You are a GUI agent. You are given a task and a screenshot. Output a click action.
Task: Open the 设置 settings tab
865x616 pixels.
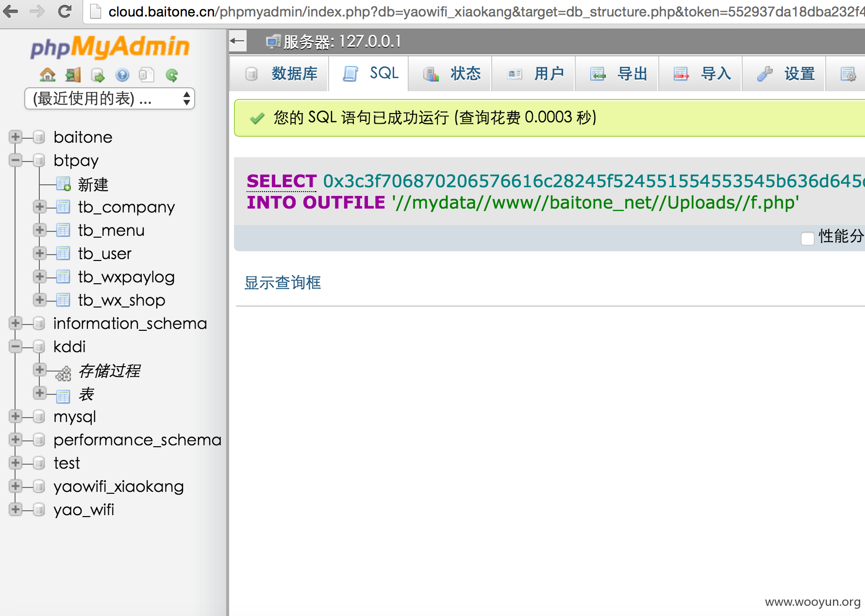click(x=784, y=74)
